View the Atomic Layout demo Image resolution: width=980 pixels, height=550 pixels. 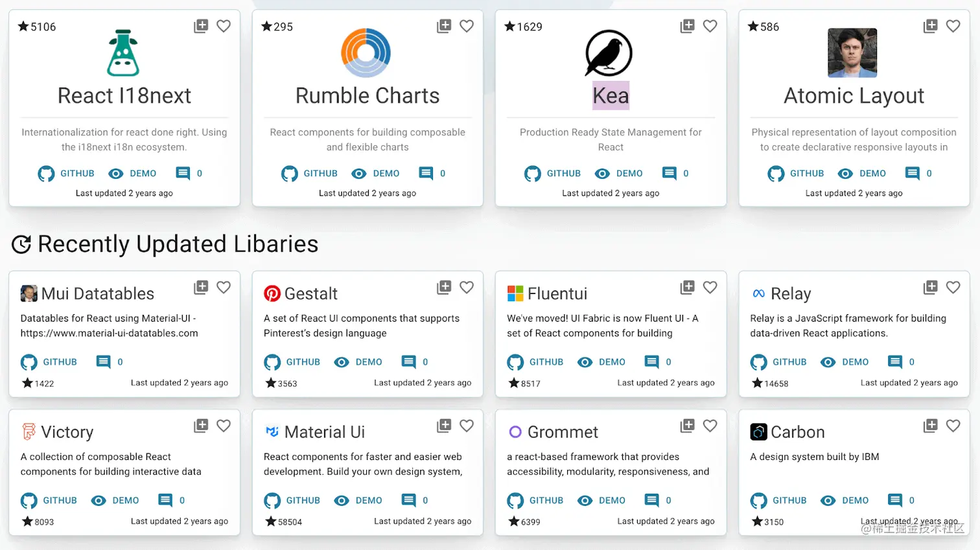click(x=861, y=174)
